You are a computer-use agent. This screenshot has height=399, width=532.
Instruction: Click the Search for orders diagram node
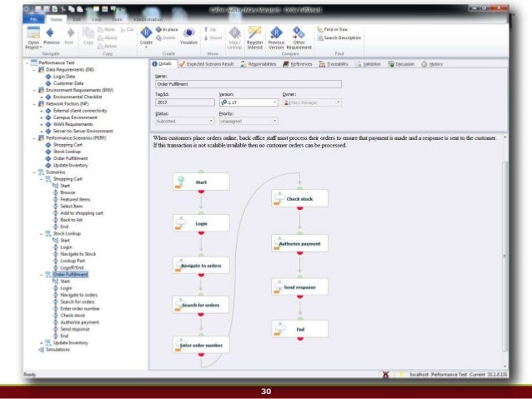200,305
